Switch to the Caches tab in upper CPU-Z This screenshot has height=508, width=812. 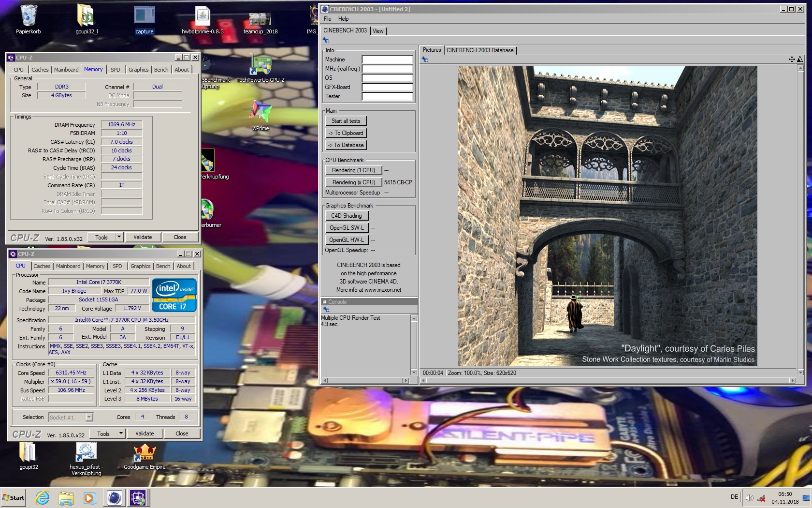(40, 70)
